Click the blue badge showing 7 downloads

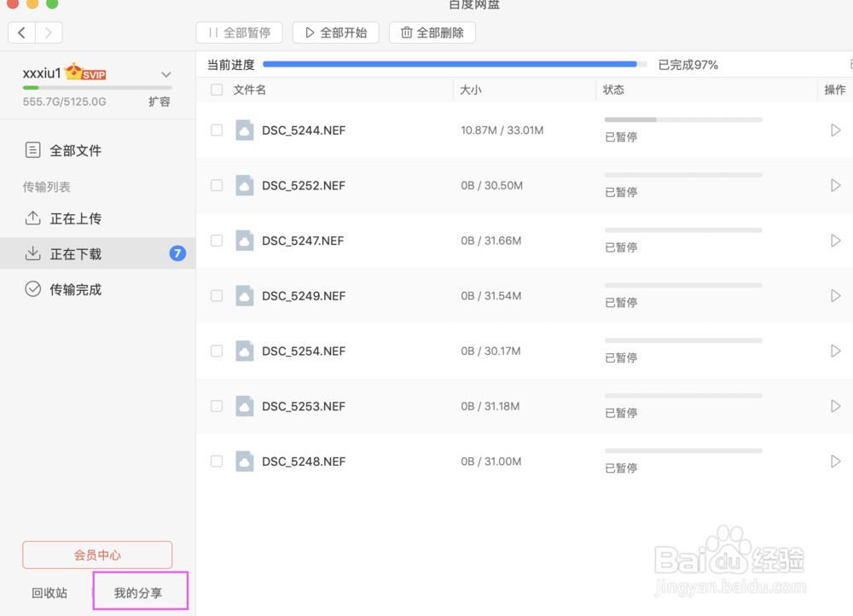(x=177, y=253)
